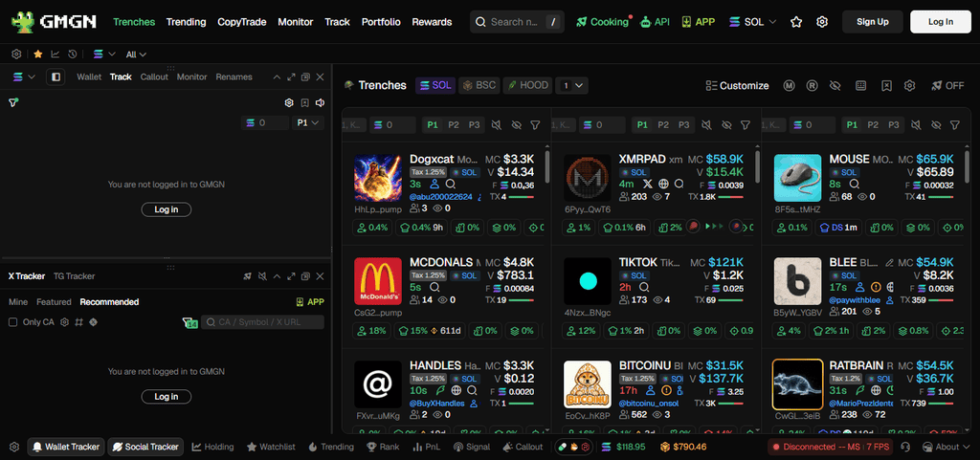Go to Trending in top navigation
The height and width of the screenshot is (460, 980).
coord(186,22)
